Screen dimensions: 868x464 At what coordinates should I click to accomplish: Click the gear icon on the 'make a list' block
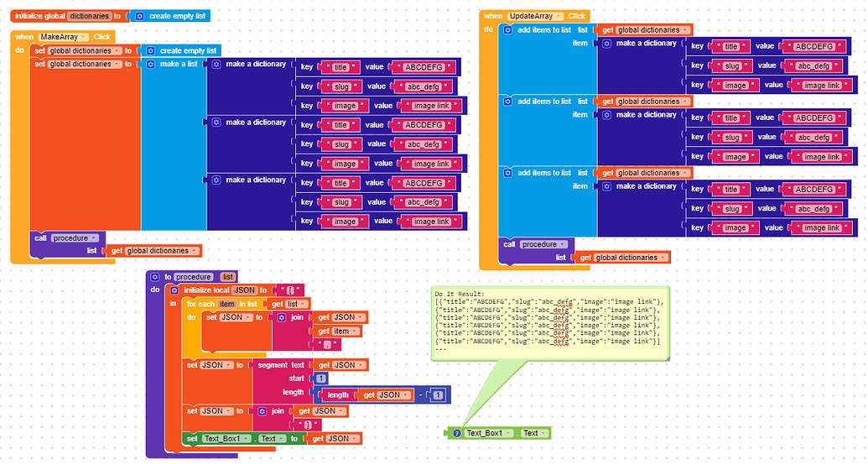(151, 64)
